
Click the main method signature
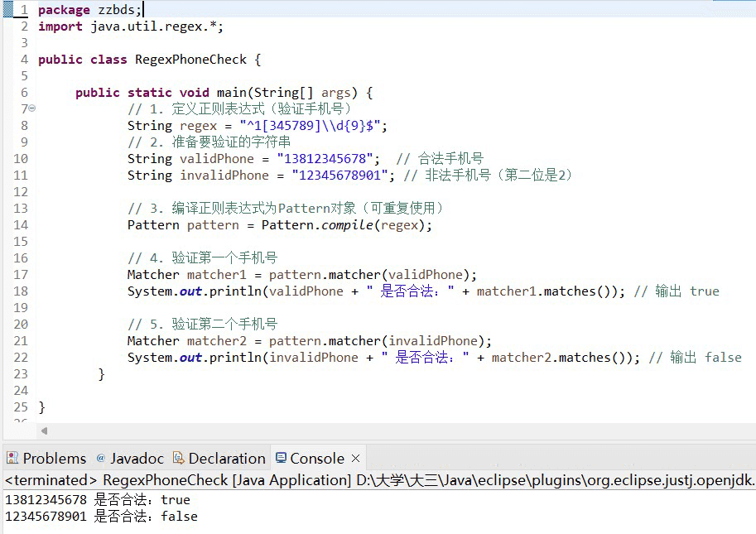[x=224, y=93]
